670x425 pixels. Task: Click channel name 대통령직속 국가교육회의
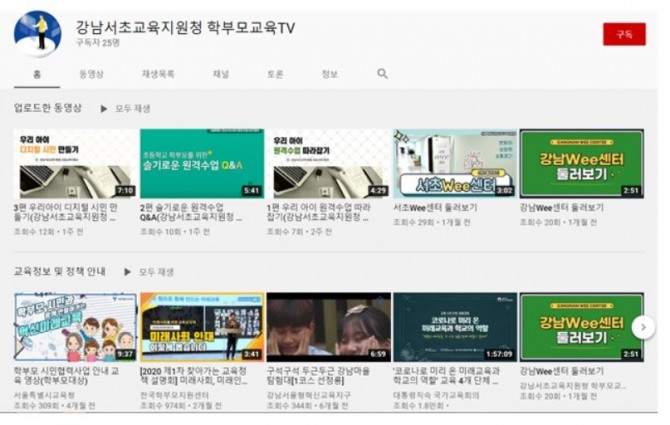[x=436, y=396]
